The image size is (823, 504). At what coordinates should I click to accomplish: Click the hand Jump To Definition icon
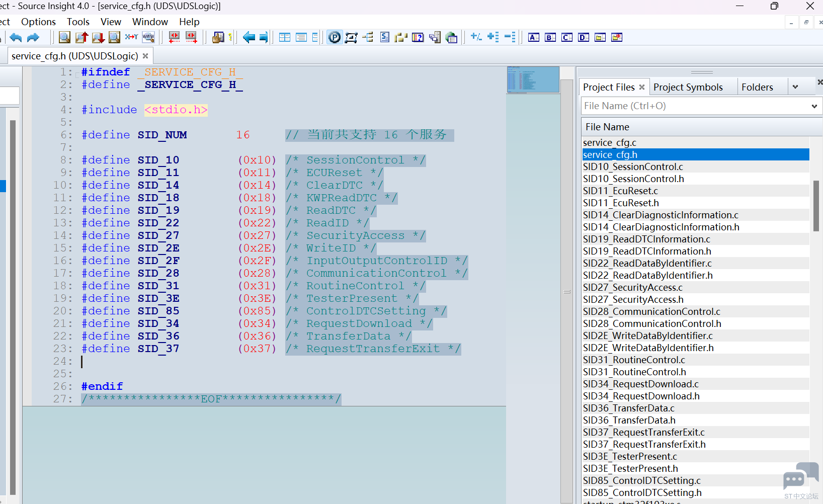pyautogui.click(x=218, y=37)
